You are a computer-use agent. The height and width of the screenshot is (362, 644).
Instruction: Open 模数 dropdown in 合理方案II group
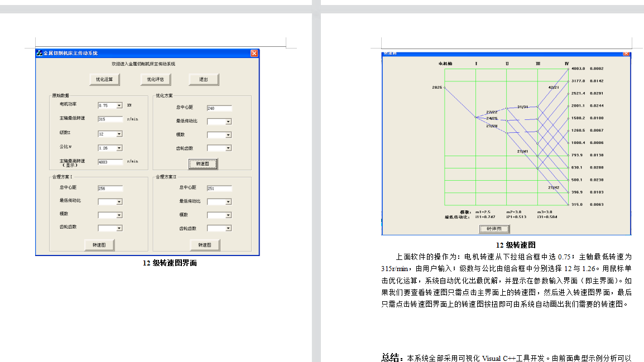[228, 215]
